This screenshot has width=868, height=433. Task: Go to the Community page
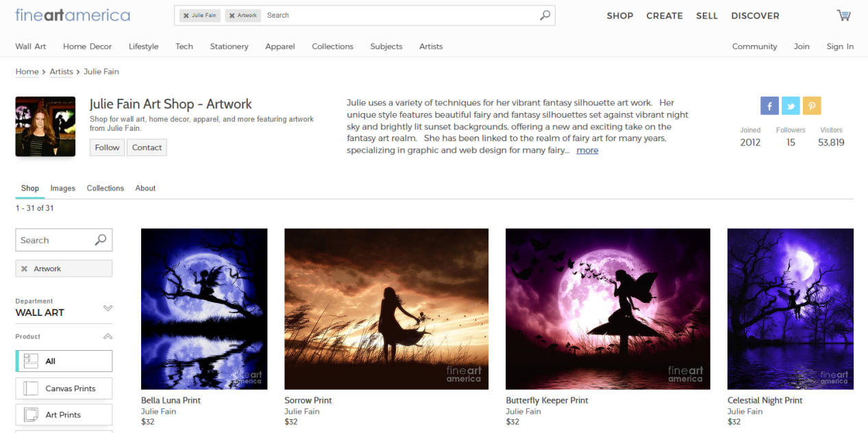point(754,47)
